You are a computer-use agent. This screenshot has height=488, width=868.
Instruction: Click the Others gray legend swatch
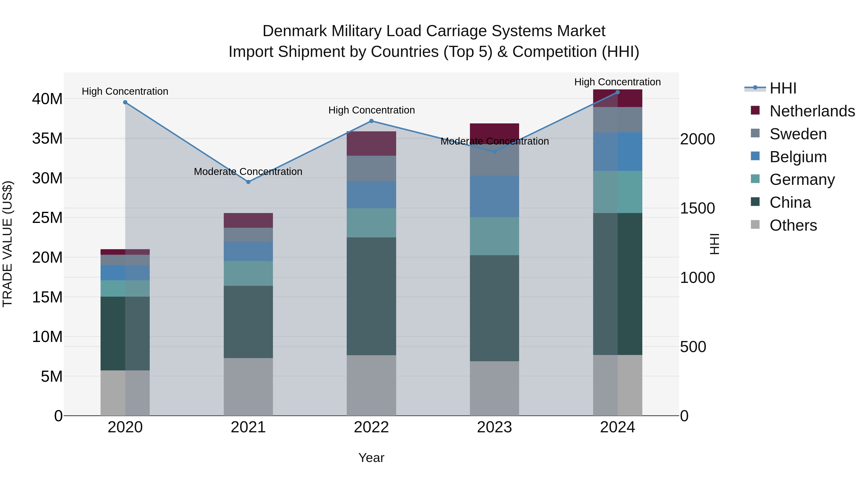click(755, 225)
